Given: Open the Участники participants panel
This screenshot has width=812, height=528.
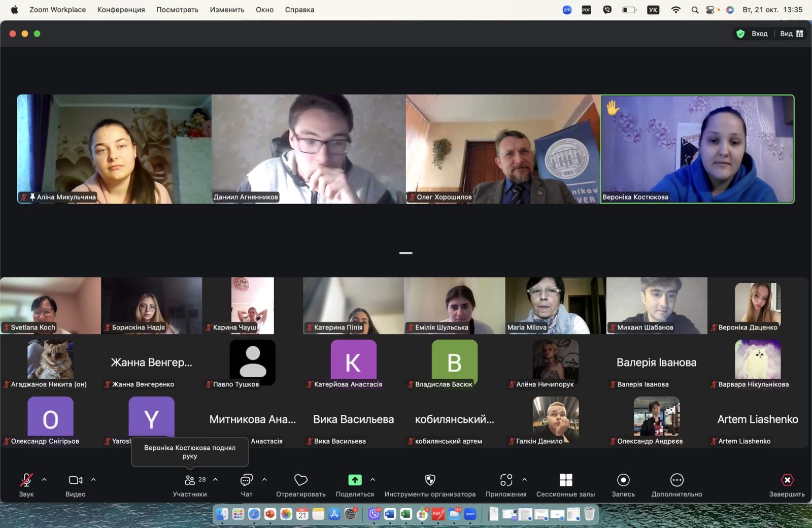Looking at the screenshot, I should pyautogui.click(x=190, y=480).
